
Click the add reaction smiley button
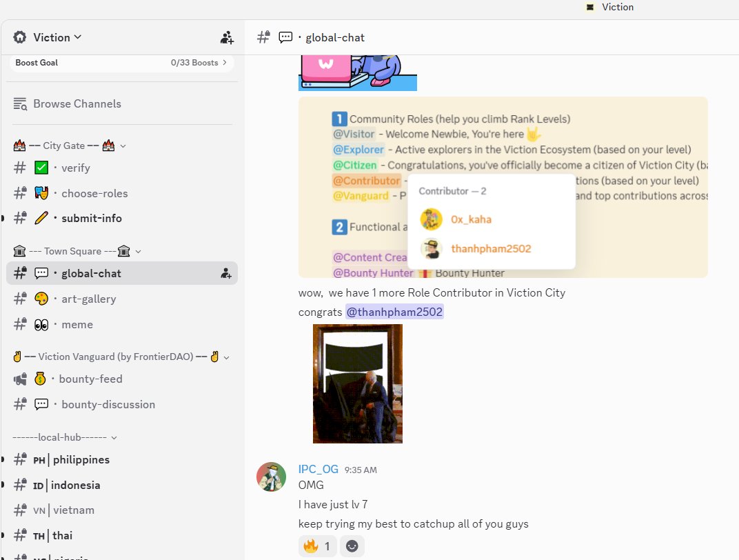coord(352,546)
